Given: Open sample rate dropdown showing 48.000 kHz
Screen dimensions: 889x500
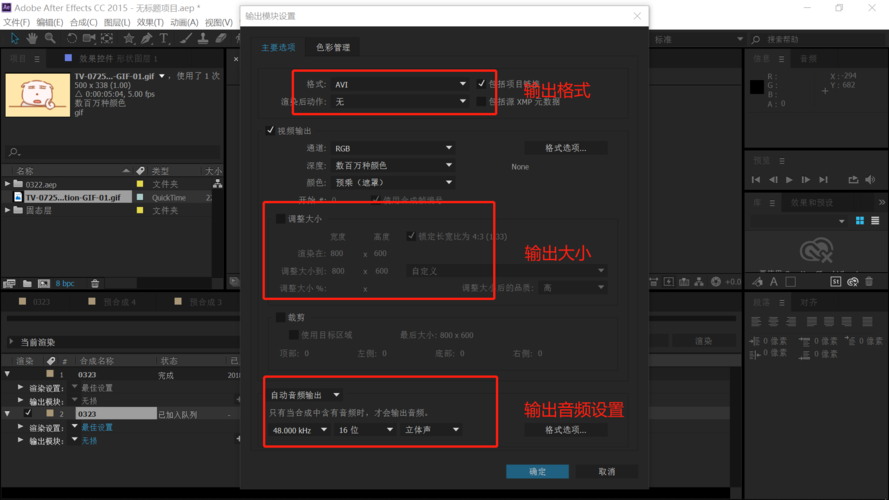Looking at the screenshot, I should click(299, 430).
